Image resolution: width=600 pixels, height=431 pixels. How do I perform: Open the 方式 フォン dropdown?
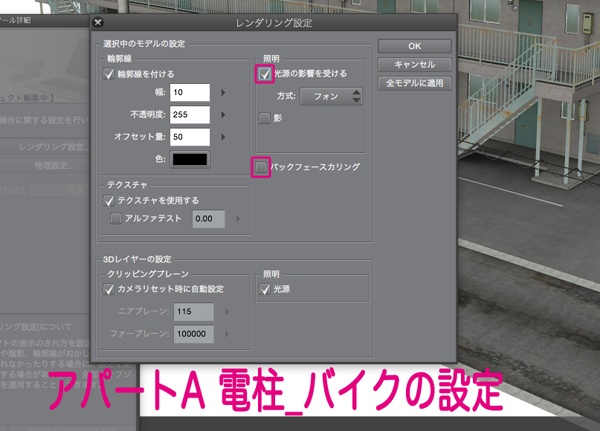[x=331, y=96]
